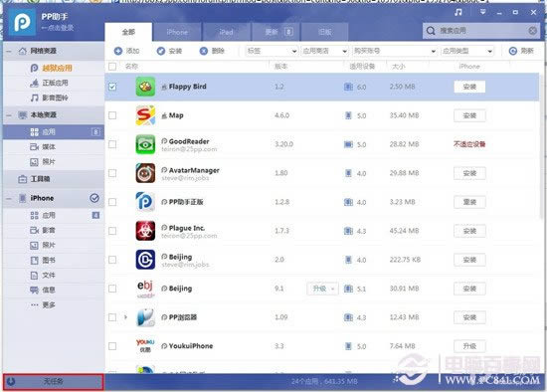Click the ebj Beijing app icon
The height and width of the screenshot is (392, 547).
point(145,289)
